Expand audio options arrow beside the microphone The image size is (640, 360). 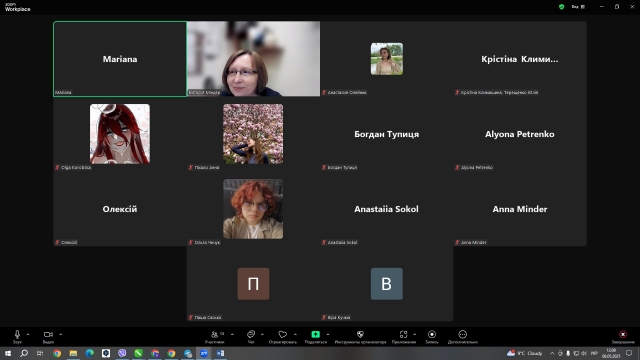28,334
